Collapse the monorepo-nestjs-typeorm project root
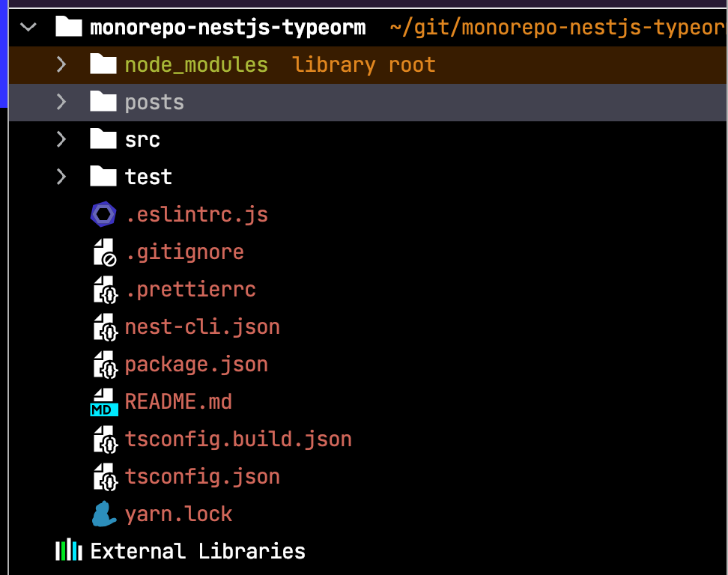This screenshot has height=575, width=728. (28, 28)
